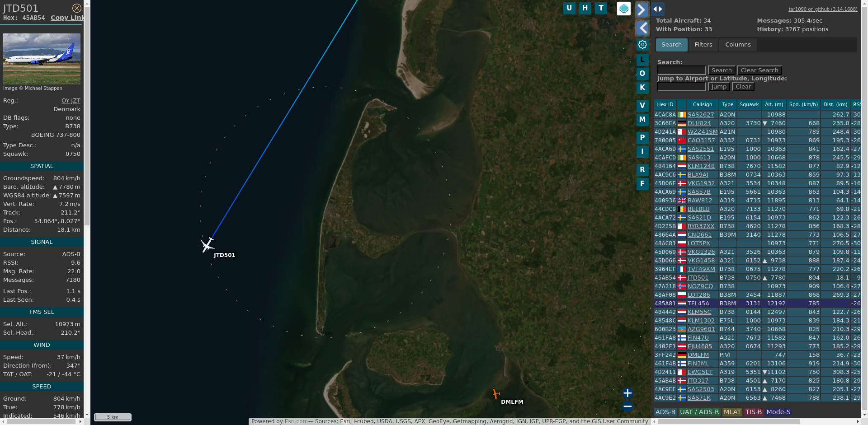The image size is (868, 425).
Task: Toggle the O map button
Action: pyautogui.click(x=642, y=74)
